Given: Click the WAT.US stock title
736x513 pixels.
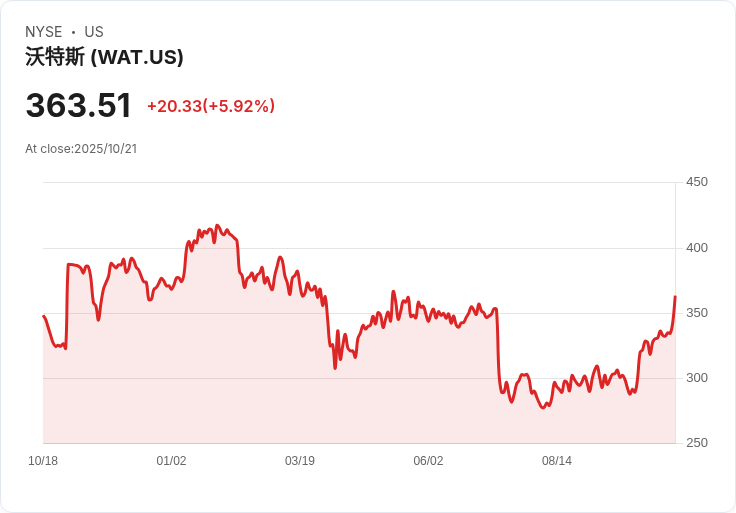Looking at the screenshot, I should pyautogui.click(x=104, y=57).
